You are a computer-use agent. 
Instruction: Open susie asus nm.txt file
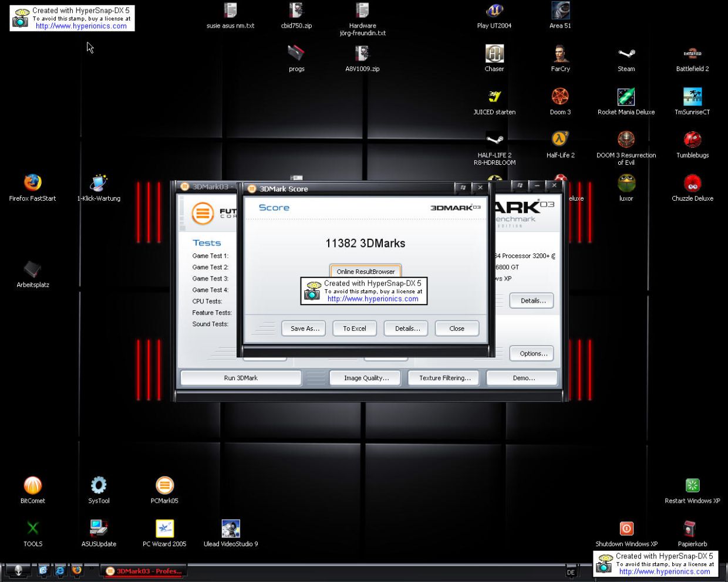click(x=231, y=10)
